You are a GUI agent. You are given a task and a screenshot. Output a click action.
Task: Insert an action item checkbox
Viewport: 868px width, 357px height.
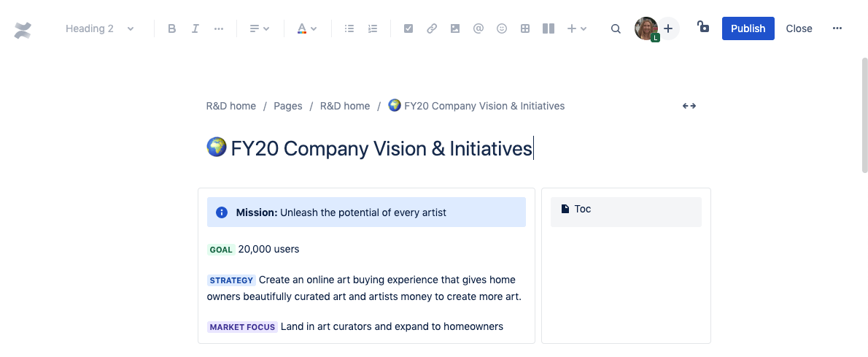click(408, 28)
